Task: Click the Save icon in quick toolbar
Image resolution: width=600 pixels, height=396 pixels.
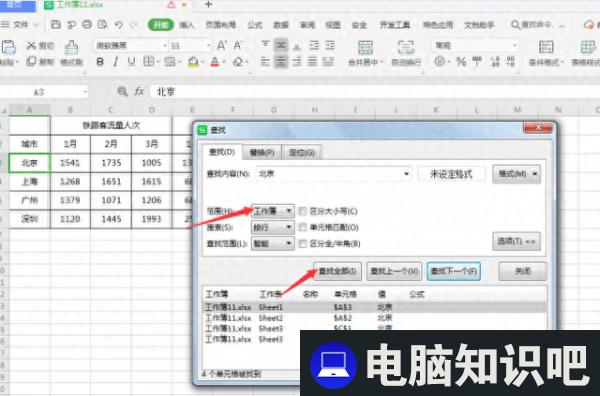Action: [56, 25]
